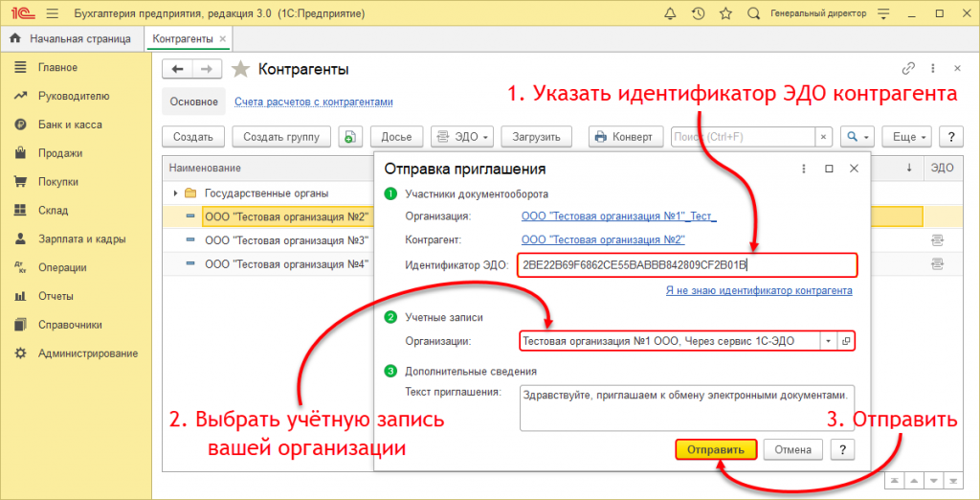Open favorites star in title bar
This screenshot has height=500, width=980.
pyautogui.click(x=725, y=13)
